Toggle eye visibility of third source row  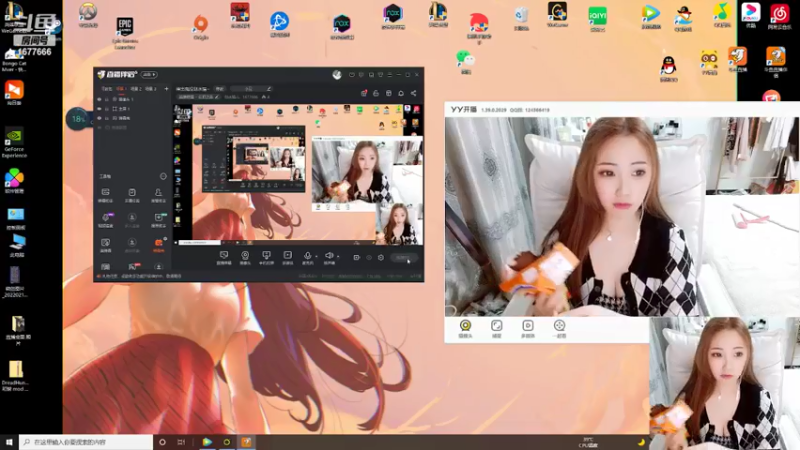click(99, 118)
